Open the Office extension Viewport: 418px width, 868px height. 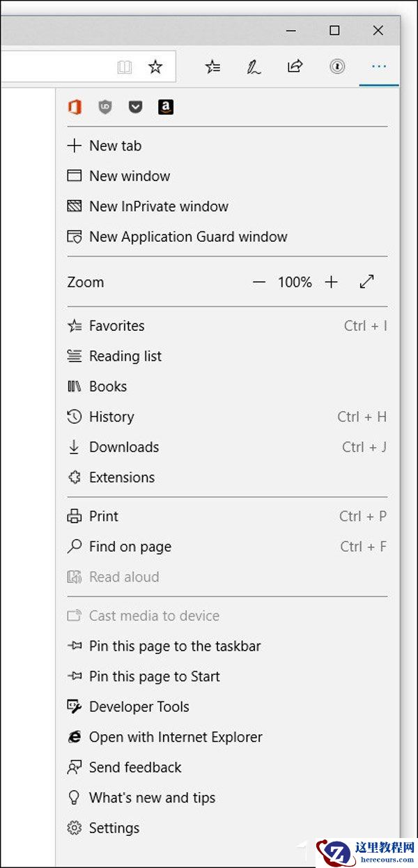tap(75, 107)
